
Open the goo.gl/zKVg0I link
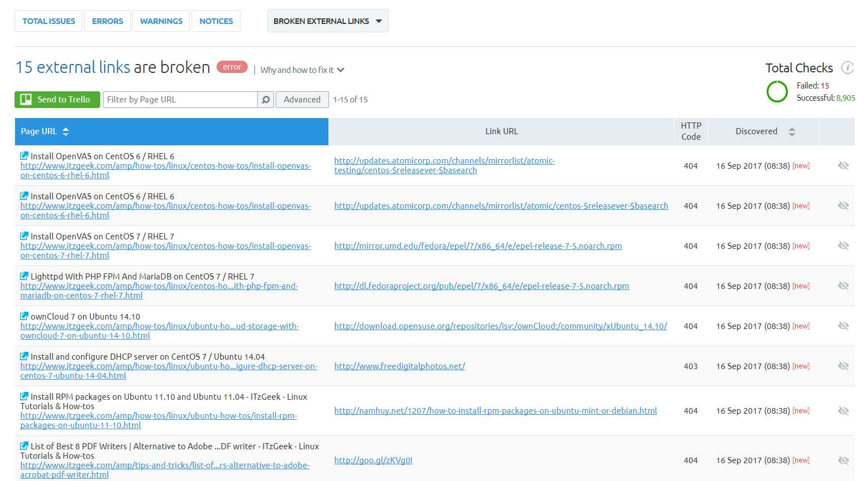click(x=373, y=460)
